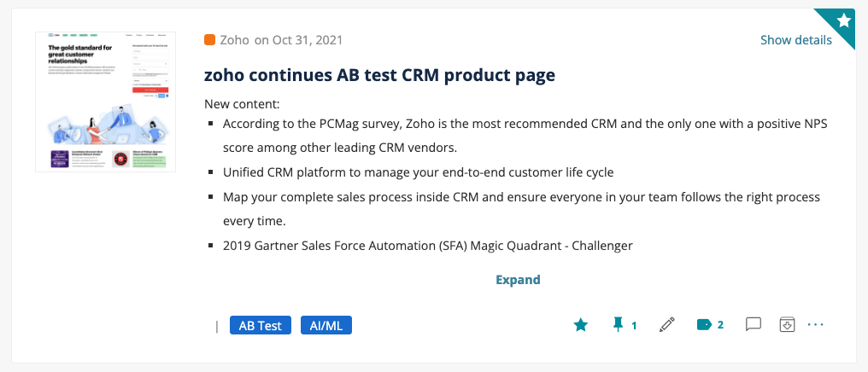Open the Zoho CRM page screenshot thumbnail
This screenshot has height=372, width=868.
pos(105,102)
